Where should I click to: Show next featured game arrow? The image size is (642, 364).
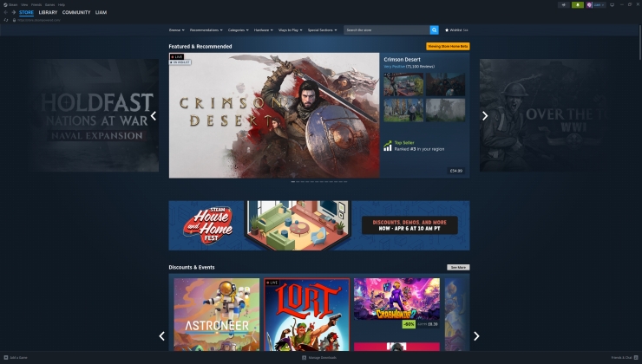click(x=485, y=116)
